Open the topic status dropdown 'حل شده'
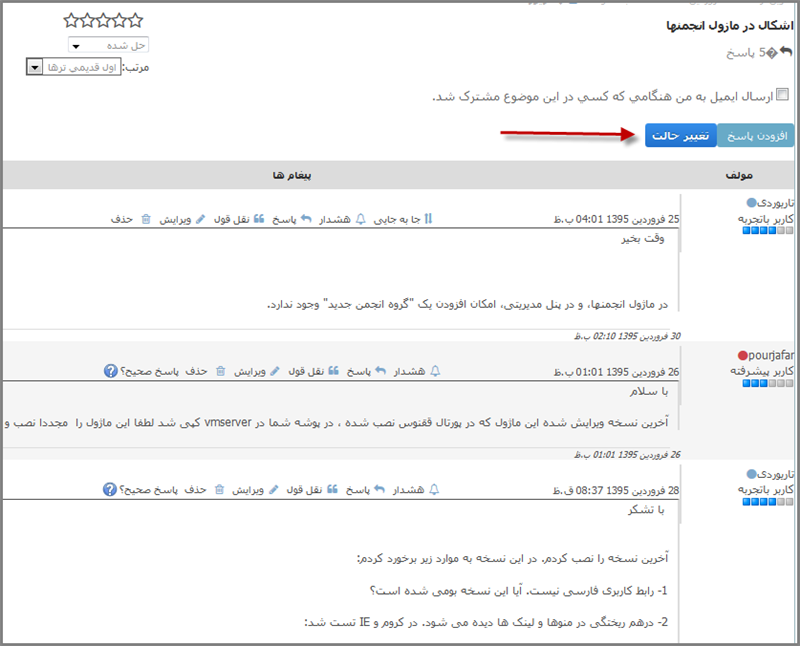800x646 pixels. [x=108, y=45]
